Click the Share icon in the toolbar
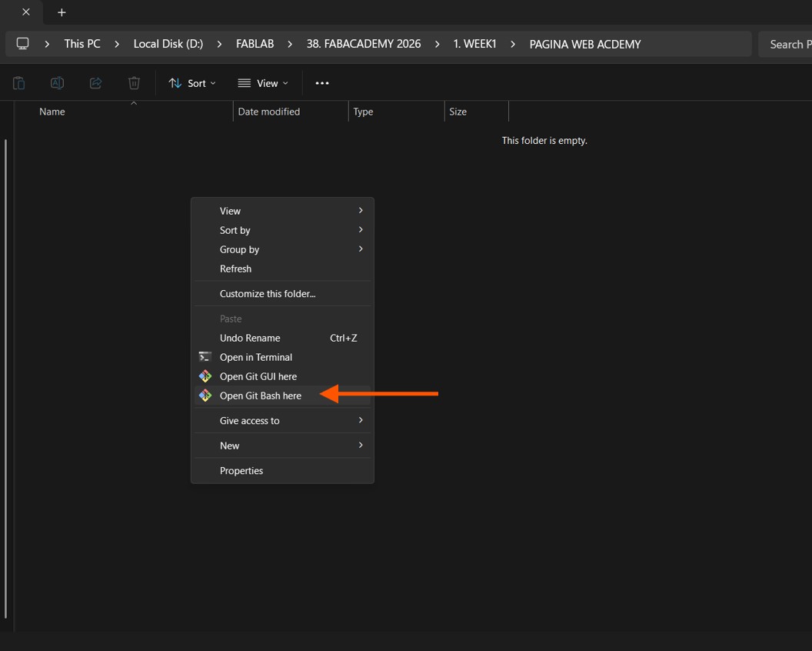Image resolution: width=812 pixels, height=651 pixels. tap(95, 83)
